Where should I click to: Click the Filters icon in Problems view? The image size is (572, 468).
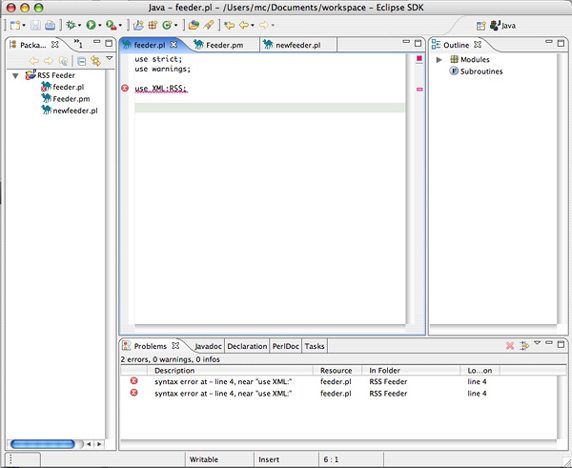(x=524, y=345)
